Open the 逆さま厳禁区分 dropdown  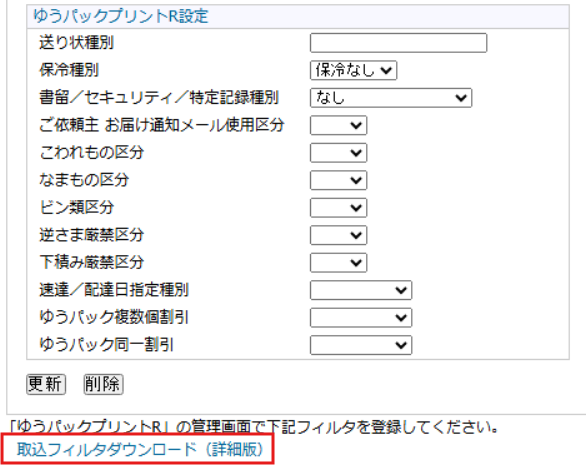(x=338, y=235)
